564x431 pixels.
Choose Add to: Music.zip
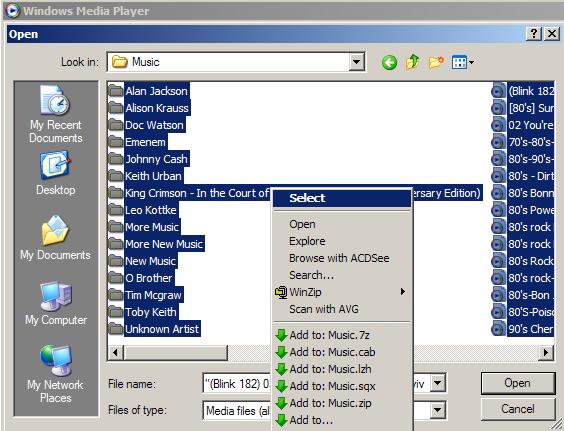tap(342, 403)
